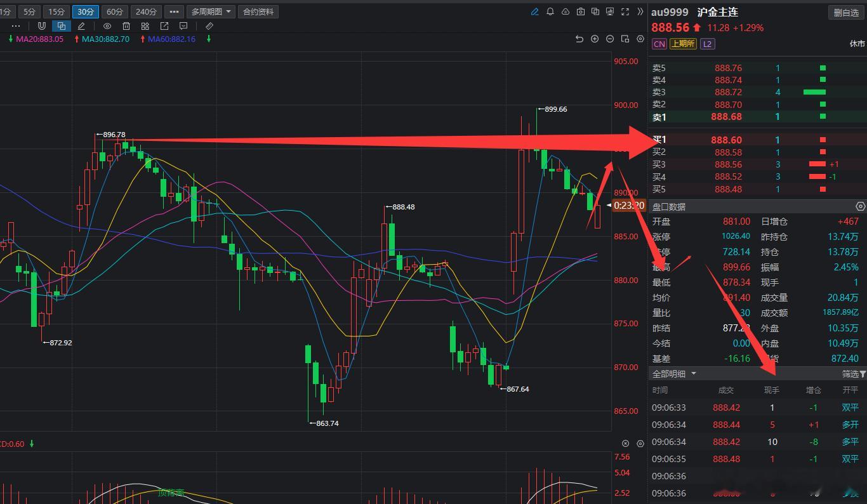Enter fullscreen chart mode

pos(625,11)
